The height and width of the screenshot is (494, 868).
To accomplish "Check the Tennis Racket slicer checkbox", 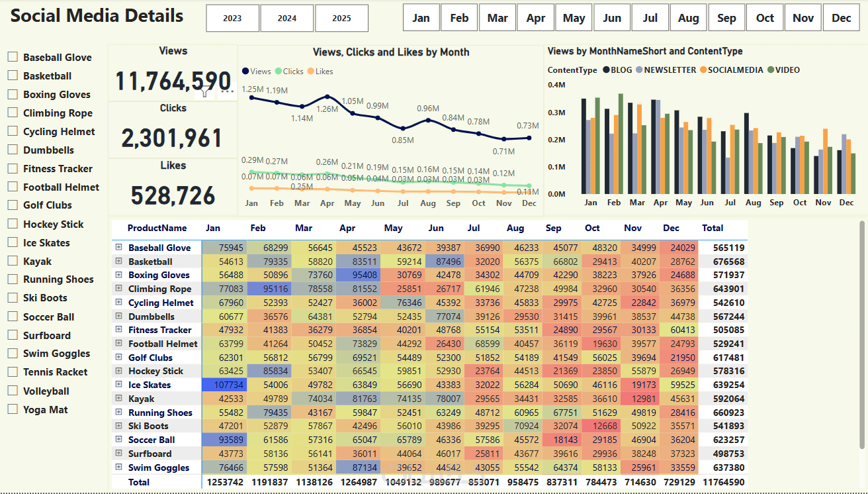I will [13, 372].
